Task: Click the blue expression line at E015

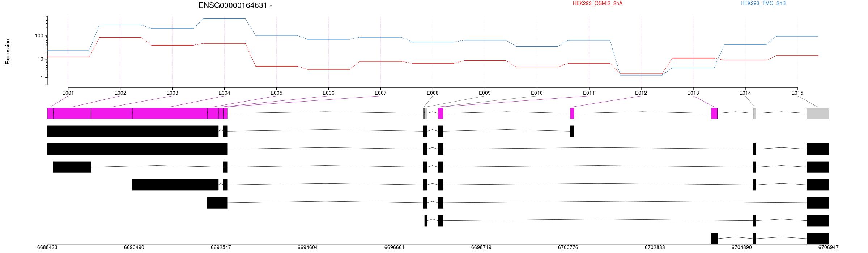Action: (797, 36)
